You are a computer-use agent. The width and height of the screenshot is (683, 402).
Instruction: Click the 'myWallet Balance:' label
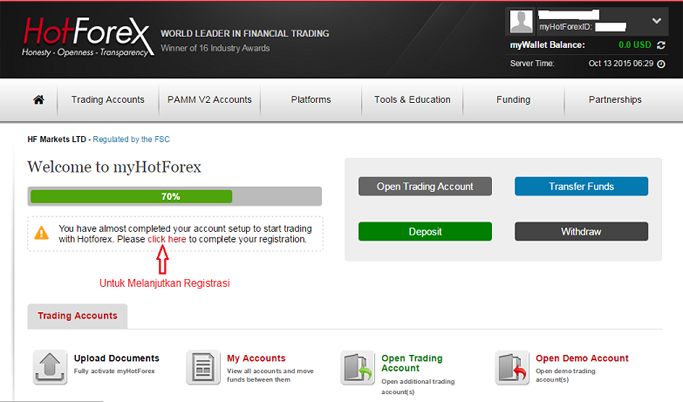tap(548, 45)
